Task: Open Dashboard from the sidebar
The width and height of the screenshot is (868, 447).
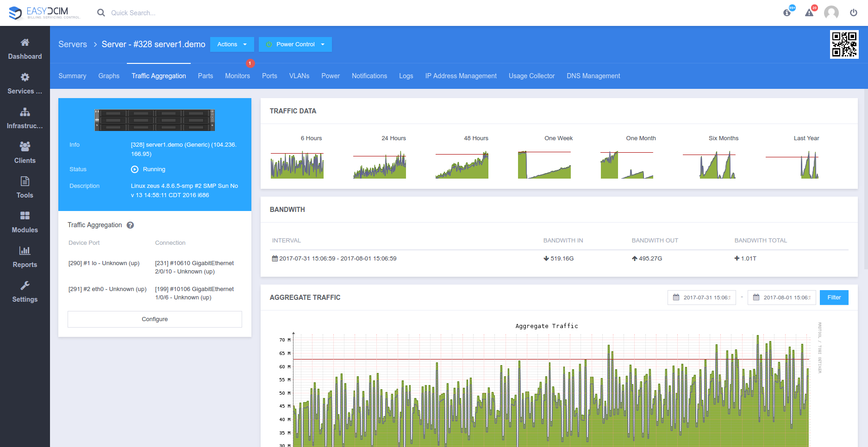Action: (25, 49)
